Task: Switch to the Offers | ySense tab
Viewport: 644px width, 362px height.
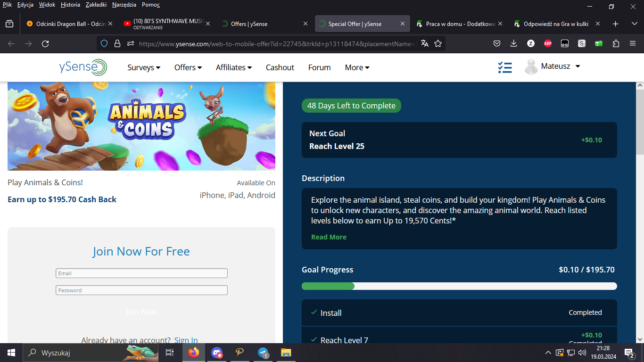Action: pos(264,24)
